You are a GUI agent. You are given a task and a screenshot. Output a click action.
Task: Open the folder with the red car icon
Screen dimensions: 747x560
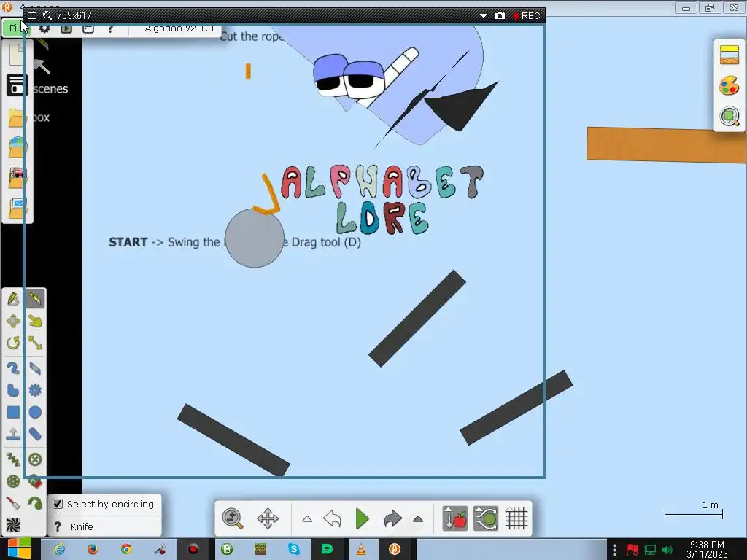point(17,178)
